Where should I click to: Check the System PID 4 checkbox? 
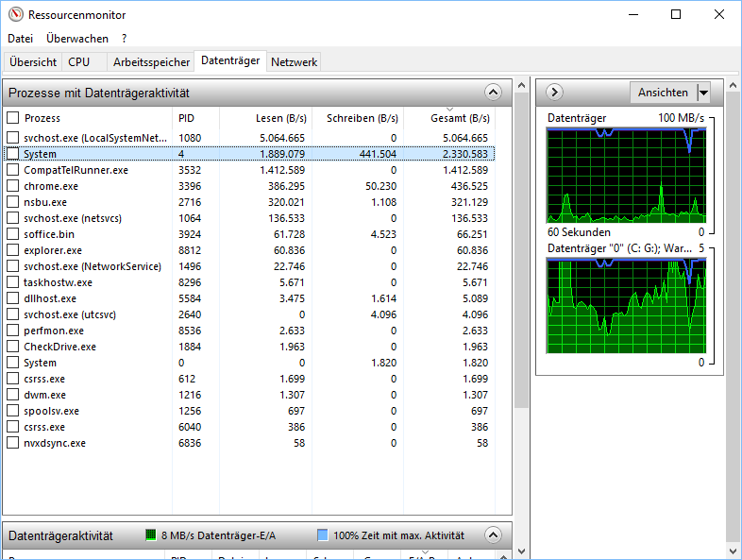tap(13, 153)
